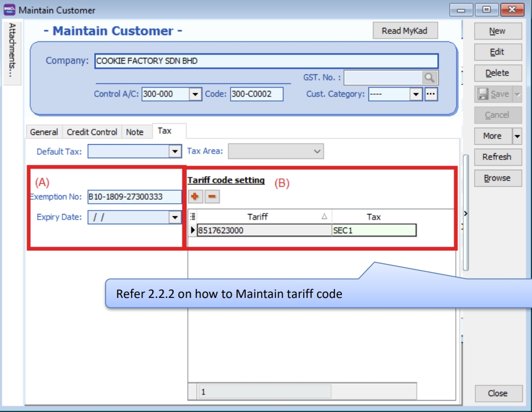Viewport: 532px width, 412px height.
Task: Click the New button
Action: (x=497, y=31)
